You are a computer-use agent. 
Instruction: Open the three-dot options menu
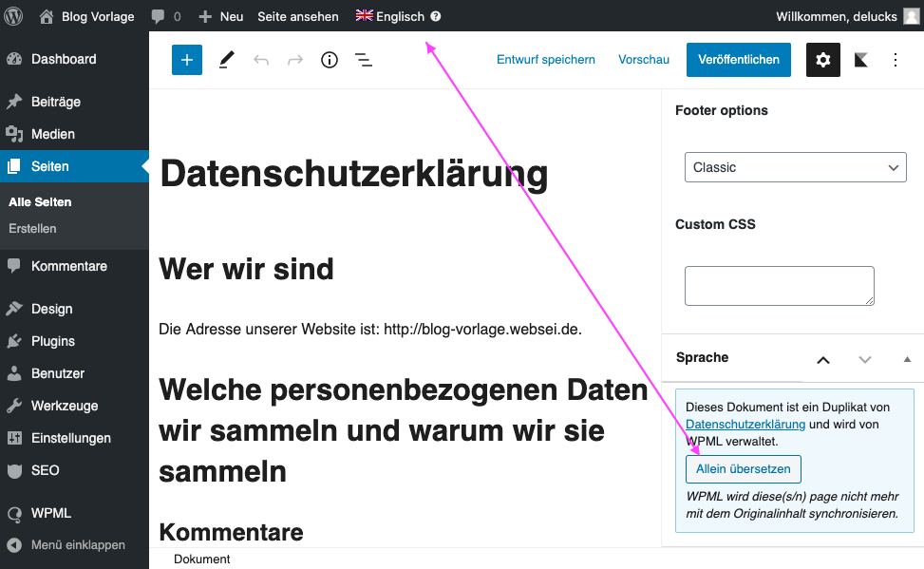[895, 60]
